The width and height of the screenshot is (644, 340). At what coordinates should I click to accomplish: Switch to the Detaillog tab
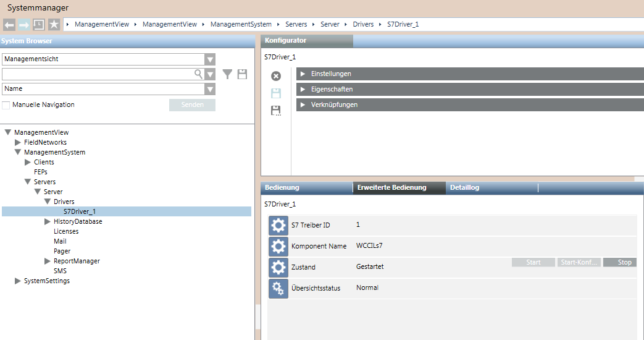(464, 188)
